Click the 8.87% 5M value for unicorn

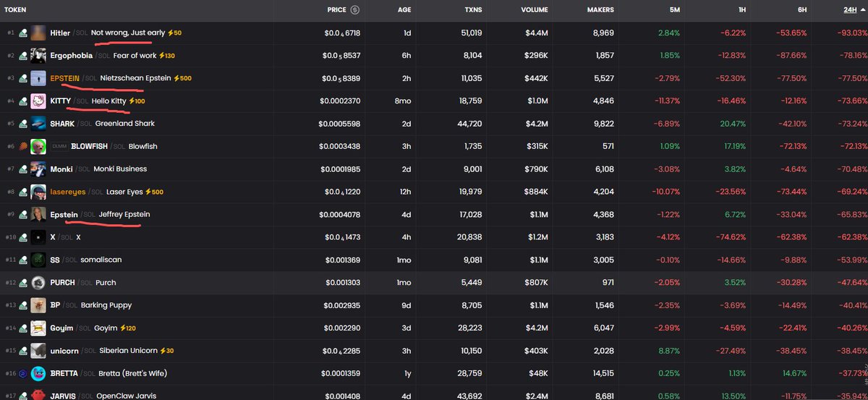669,351
